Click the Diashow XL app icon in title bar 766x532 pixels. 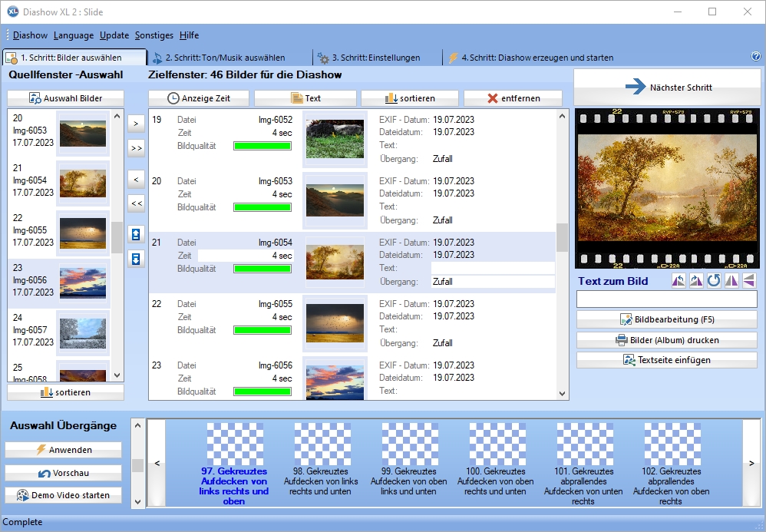tap(13, 12)
